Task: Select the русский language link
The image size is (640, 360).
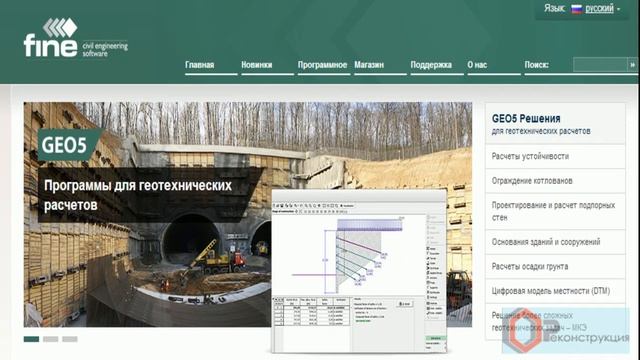Action: [599, 9]
